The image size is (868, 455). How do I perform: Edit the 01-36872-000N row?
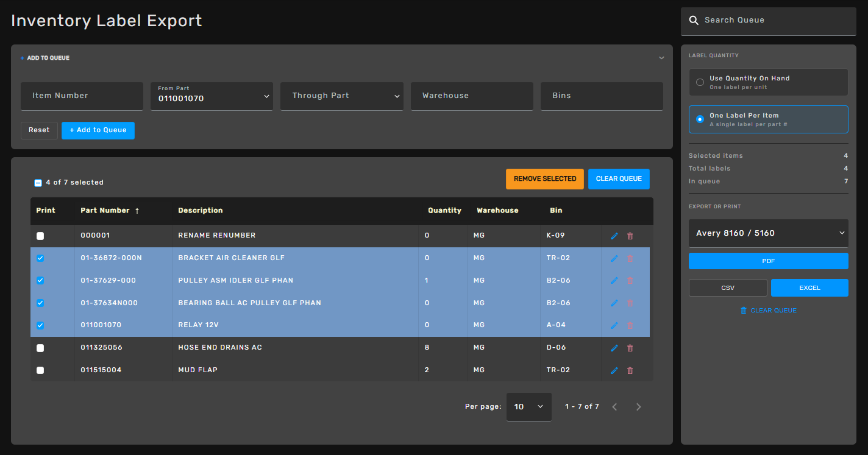tap(614, 258)
